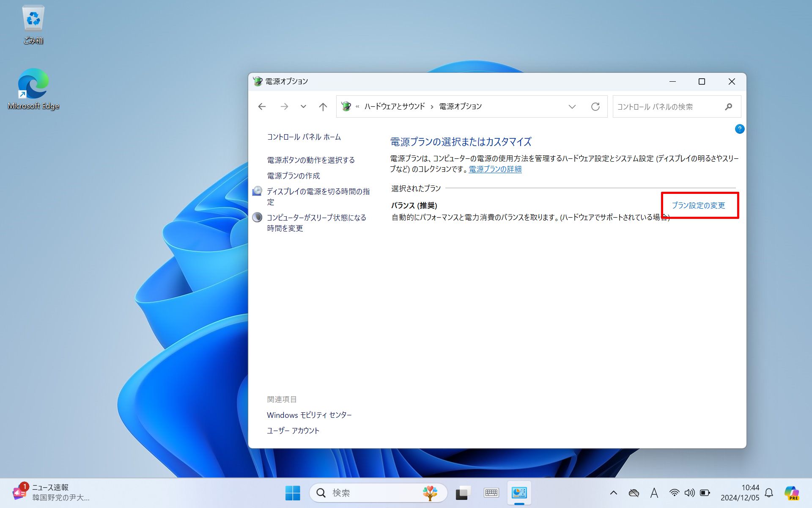Open Task View on the taskbar
The height and width of the screenshot is (508, 812).
click(463, 493)
